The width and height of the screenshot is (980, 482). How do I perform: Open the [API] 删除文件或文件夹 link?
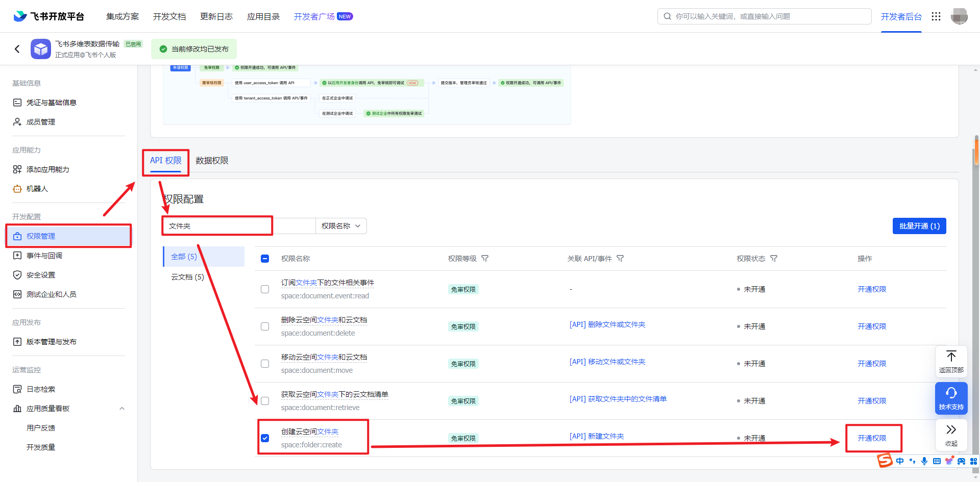click(x=607, y=324)
